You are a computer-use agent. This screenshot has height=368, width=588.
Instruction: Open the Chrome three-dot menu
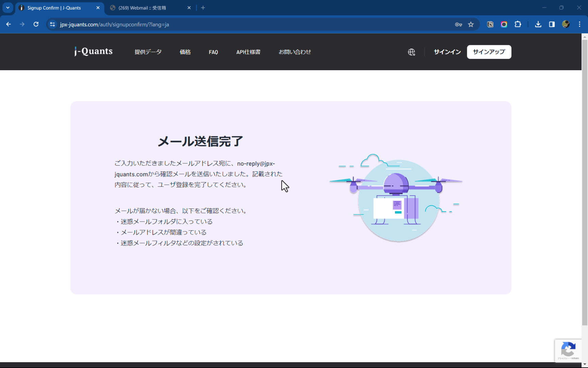tap(580, 24)
